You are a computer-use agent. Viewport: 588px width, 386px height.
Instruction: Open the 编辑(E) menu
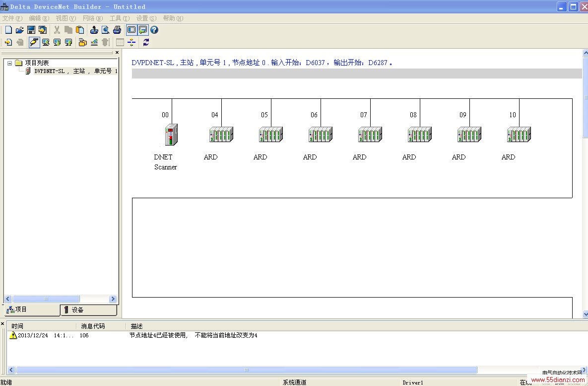coord(39,18)
